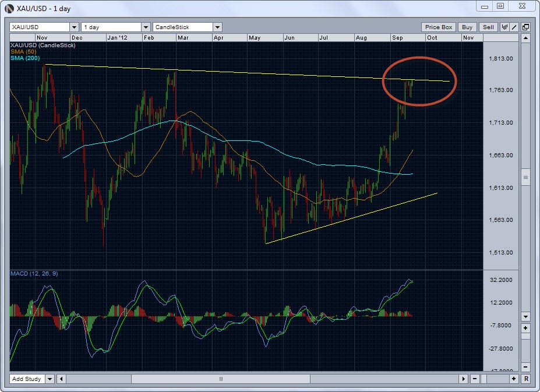Open the volume bars display icon
This screenshot has height=392, width=540.
505,27
